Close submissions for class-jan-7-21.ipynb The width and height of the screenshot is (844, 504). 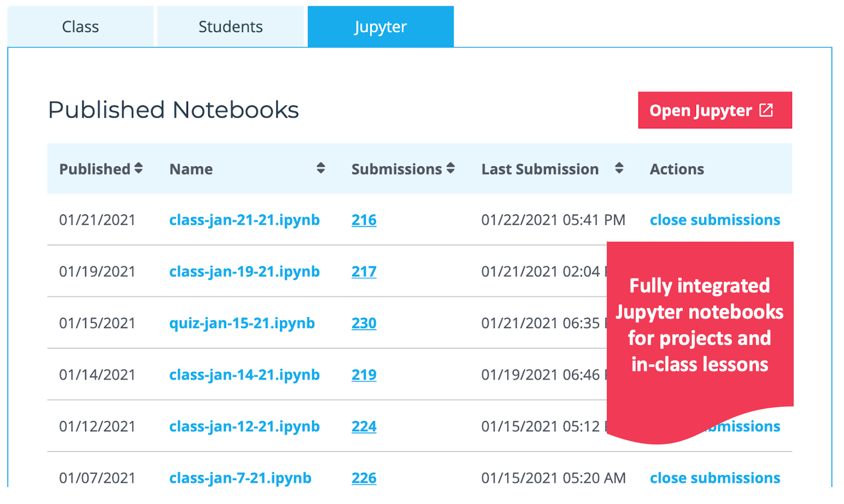point(715,478)
